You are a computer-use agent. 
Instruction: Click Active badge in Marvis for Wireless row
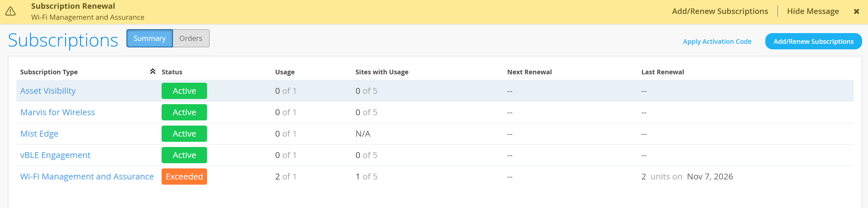click(x=184, y=112)
